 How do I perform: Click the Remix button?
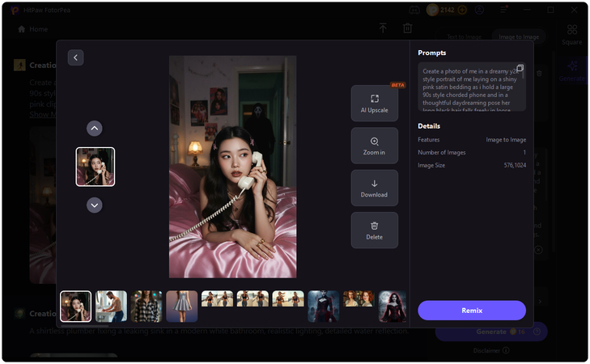(472, 311)
